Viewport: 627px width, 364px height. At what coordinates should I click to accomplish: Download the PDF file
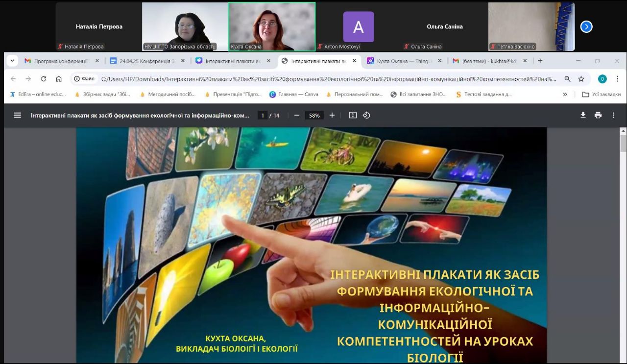click(583, 115)
